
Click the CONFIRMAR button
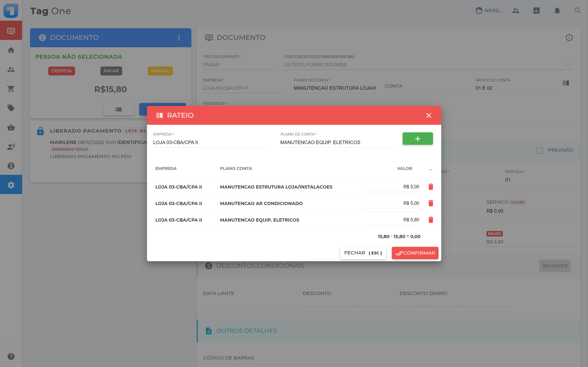(x=415, y=253)
